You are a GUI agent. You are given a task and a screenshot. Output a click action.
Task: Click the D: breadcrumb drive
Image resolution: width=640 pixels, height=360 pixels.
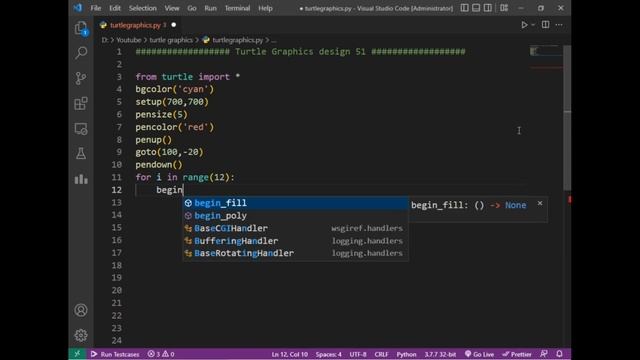pyautogui.click(x=105, y=40)
